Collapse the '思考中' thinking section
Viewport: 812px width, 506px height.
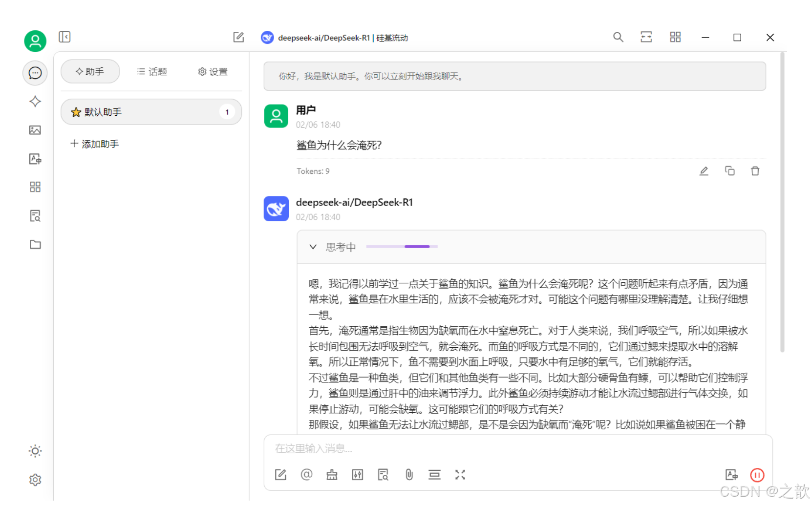(313, 247)
